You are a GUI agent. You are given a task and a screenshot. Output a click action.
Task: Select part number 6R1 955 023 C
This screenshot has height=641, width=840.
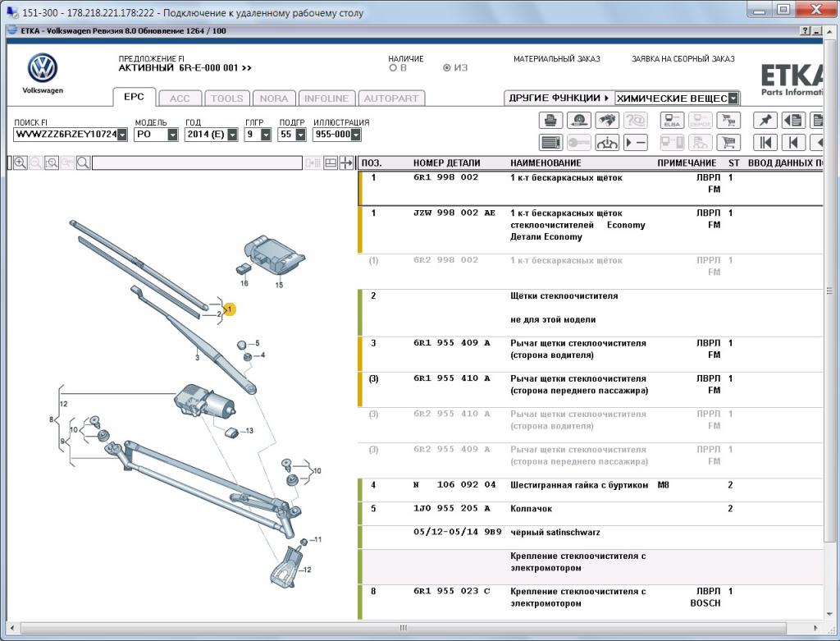(x=452, y=591)
